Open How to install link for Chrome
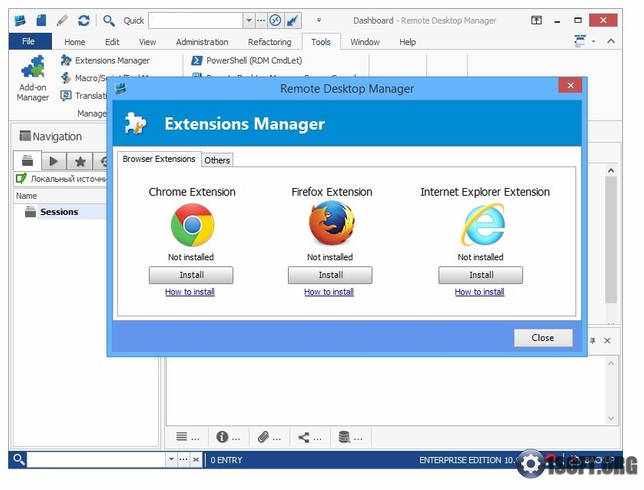This screenshot has width=644, height=490. [x=190, y=292]
